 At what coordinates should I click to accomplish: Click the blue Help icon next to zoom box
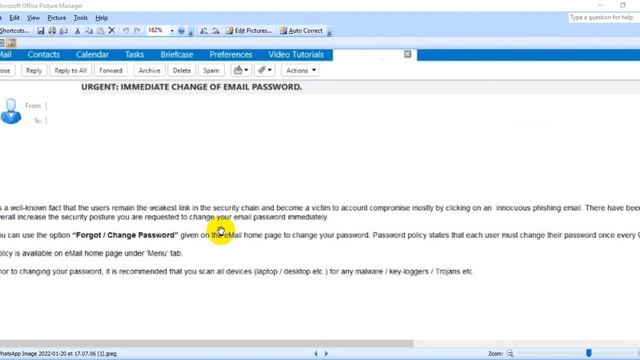tap(181, 31)
